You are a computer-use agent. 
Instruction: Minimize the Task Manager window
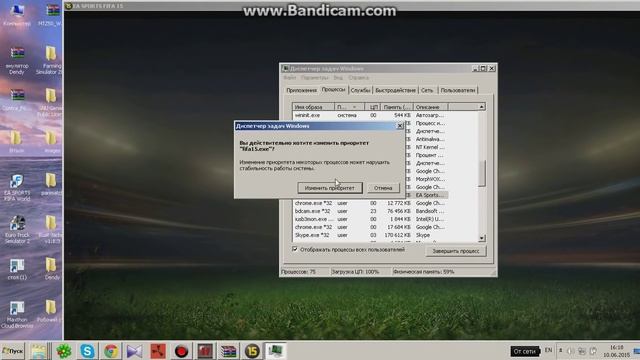pos(475,69)
